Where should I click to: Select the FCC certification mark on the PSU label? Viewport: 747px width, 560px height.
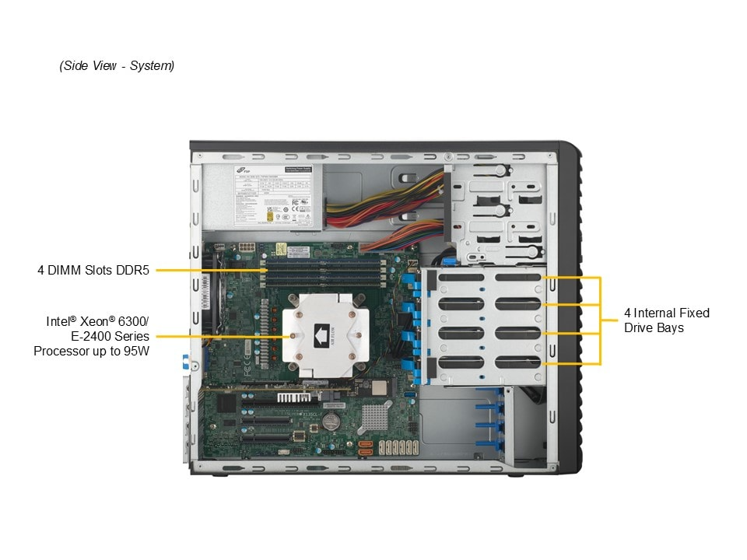click(295, 201)
